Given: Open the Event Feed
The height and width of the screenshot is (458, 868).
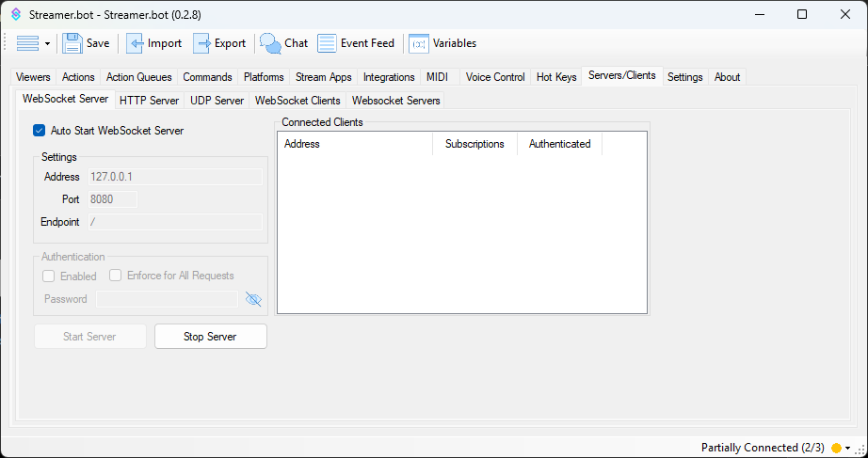Looking at the screenshot, I should coord(356,43).
